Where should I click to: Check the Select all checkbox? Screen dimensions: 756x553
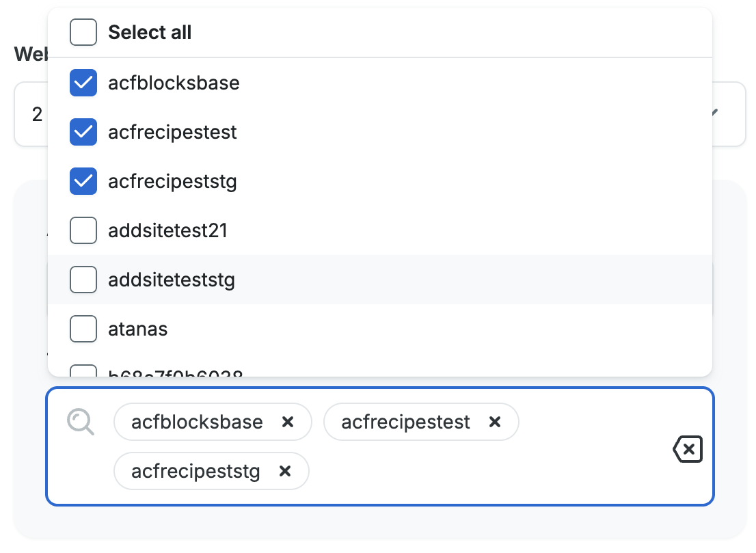[x=83, y=32]
